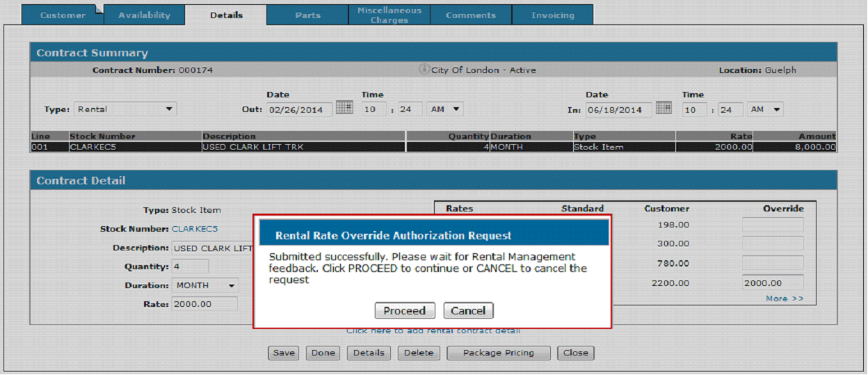Open the In date calendar picker
The height and width of the screenshot is (375, 868).
tap(664, 108)
